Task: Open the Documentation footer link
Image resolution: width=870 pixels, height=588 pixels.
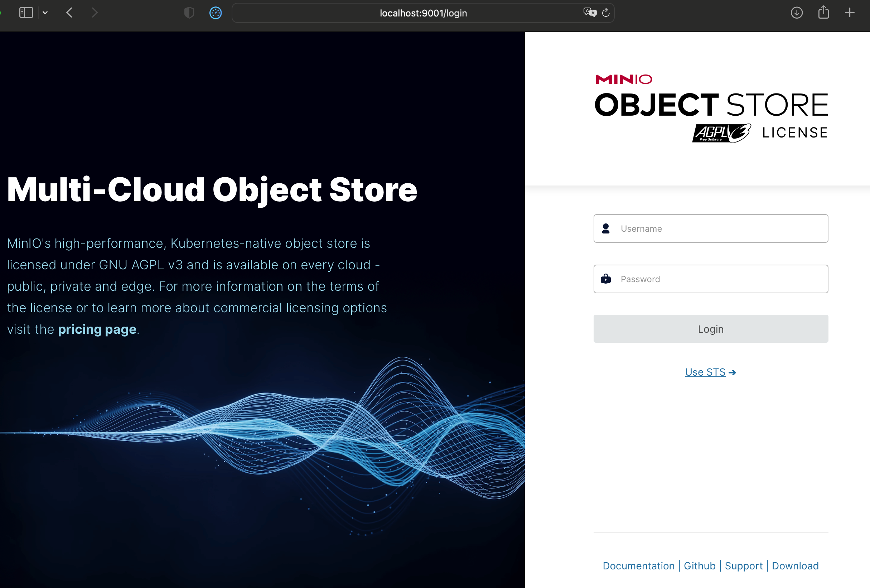Action: 638,565
